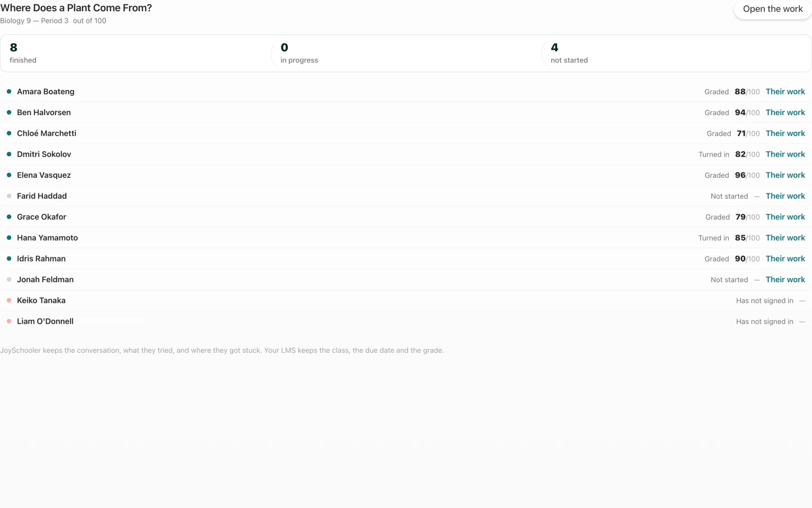Click the red status dot beside Liam O'Donnell

click(x=9, y=322)
